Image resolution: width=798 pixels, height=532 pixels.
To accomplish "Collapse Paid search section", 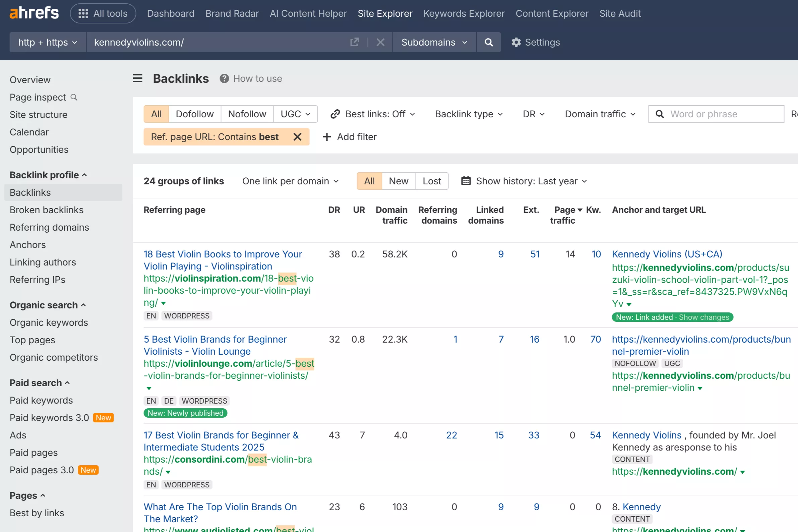I will pyautogui.click(x=40, y=383).
